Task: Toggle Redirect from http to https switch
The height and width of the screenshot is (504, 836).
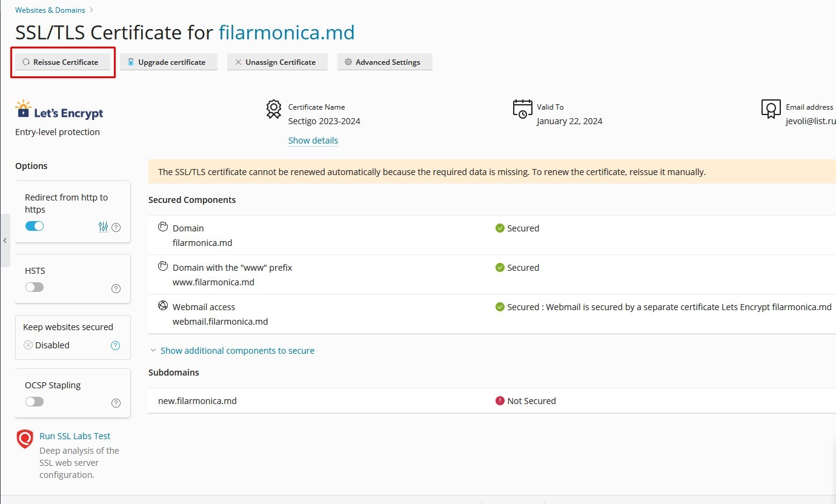Action: [x=35, y=226]
